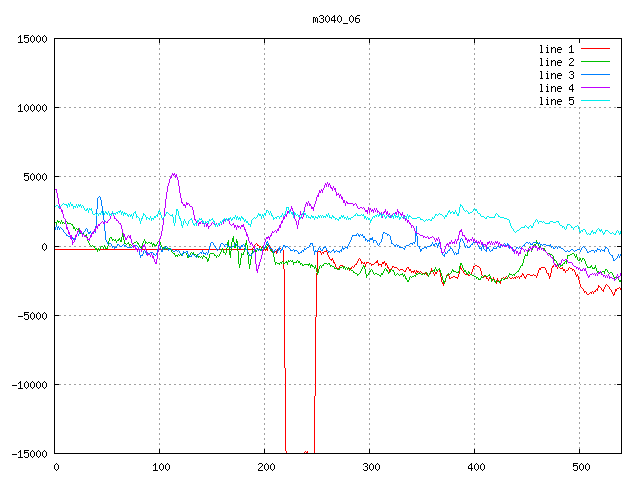Image resolution: width=640 pixels, height=480 pixels.
Task: Click the red line 1 legend sample
Action: (x=595, y=48)
